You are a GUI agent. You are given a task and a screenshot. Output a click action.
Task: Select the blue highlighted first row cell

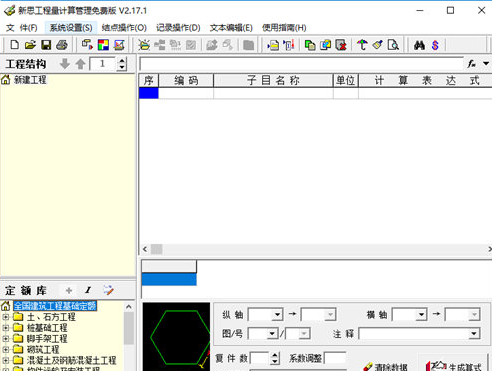[148, 93]
